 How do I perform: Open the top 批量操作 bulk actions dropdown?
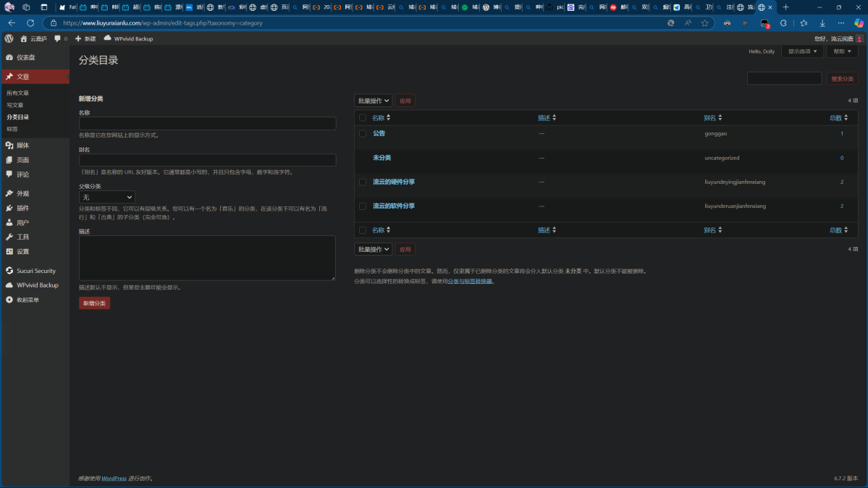point(373,101)
